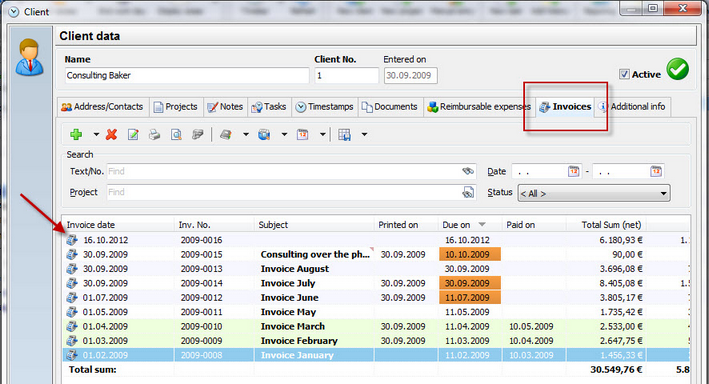The height and width of the screenshot is (384, 709).
Task: Select the 'Invoice February' subject cell
Action: pyautogui.click(x=314, y=341)
